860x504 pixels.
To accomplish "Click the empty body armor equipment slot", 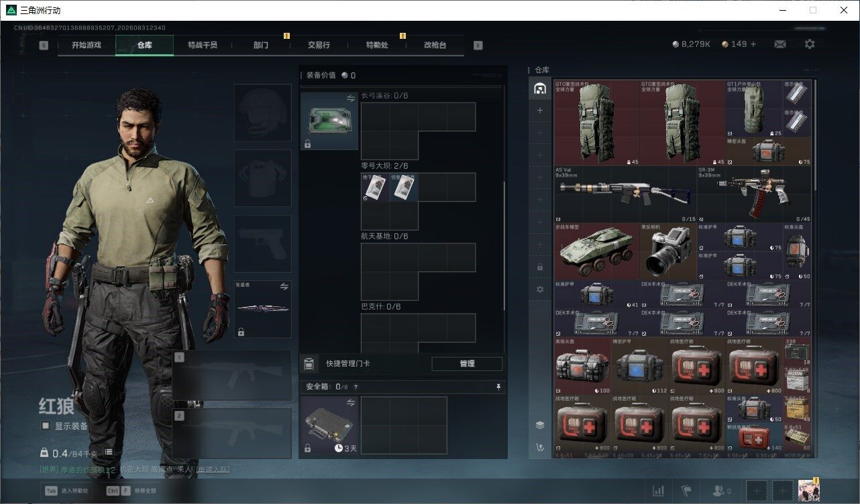I will 262,178.
